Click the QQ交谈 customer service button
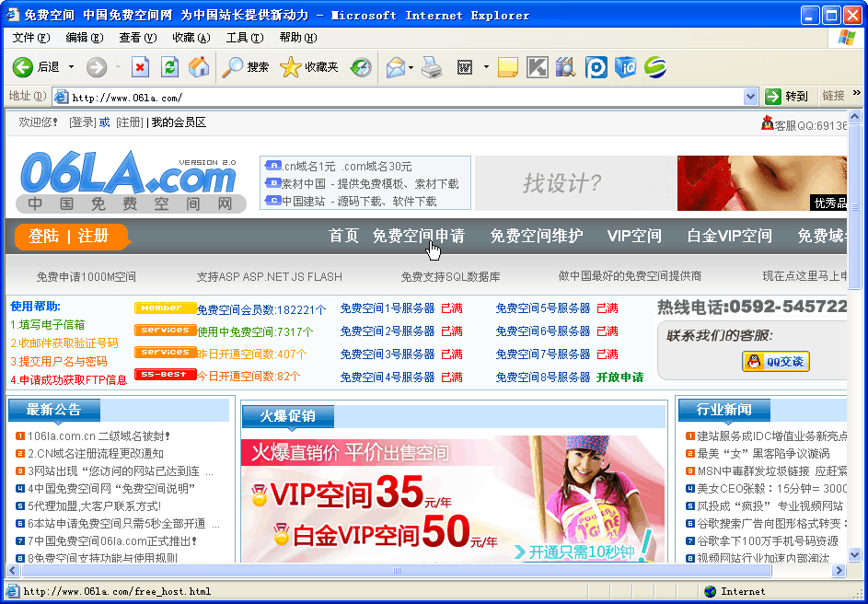The width and height of the screenshot is (868, 604). (x=775, y=362)
